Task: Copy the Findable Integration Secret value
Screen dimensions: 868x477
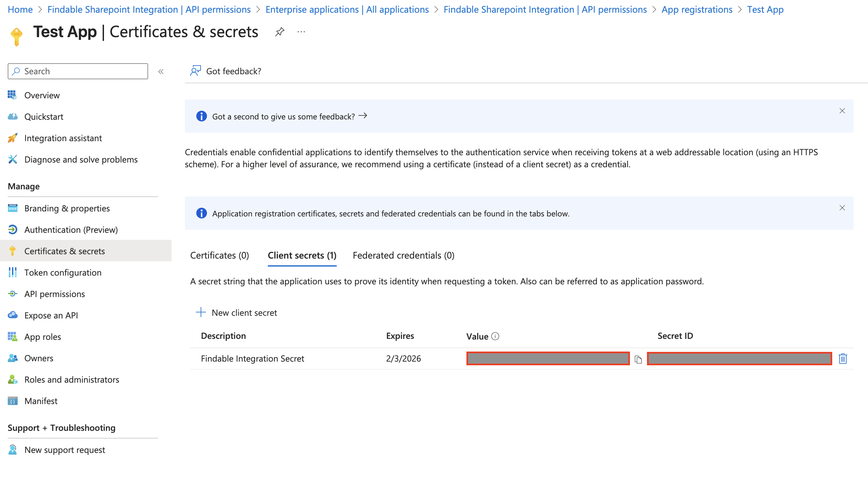Action: [x=638, y=358]
